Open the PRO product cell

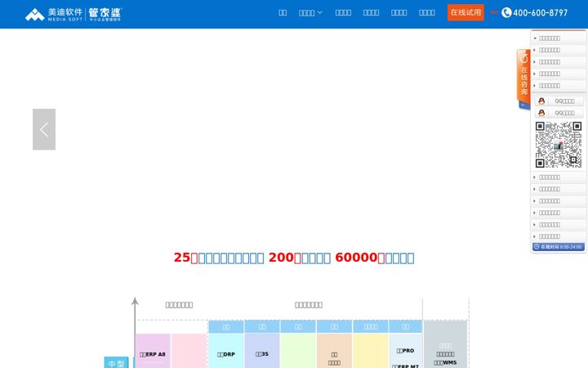(x=405, y=351)
